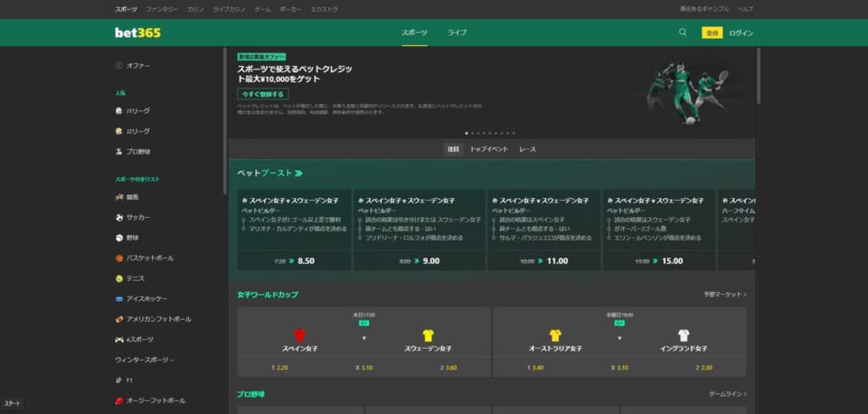Open ライブカジノ in the top bar
Viewport: 868px width, 414px height.
[229, 9]
